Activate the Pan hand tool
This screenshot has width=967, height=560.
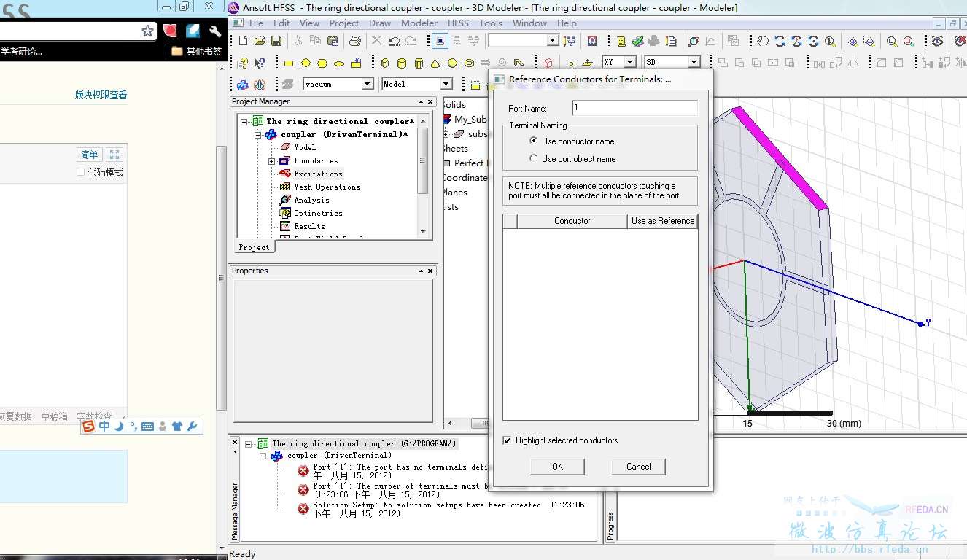pos(763,41)
